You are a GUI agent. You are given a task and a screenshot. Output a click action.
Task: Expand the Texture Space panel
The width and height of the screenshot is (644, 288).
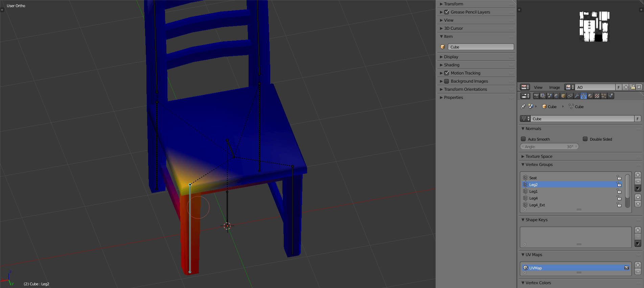pos(538,157)
